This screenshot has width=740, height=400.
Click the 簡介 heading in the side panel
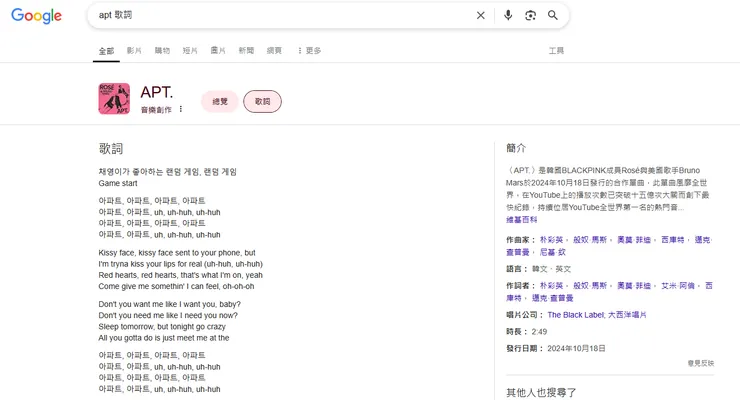516,148
